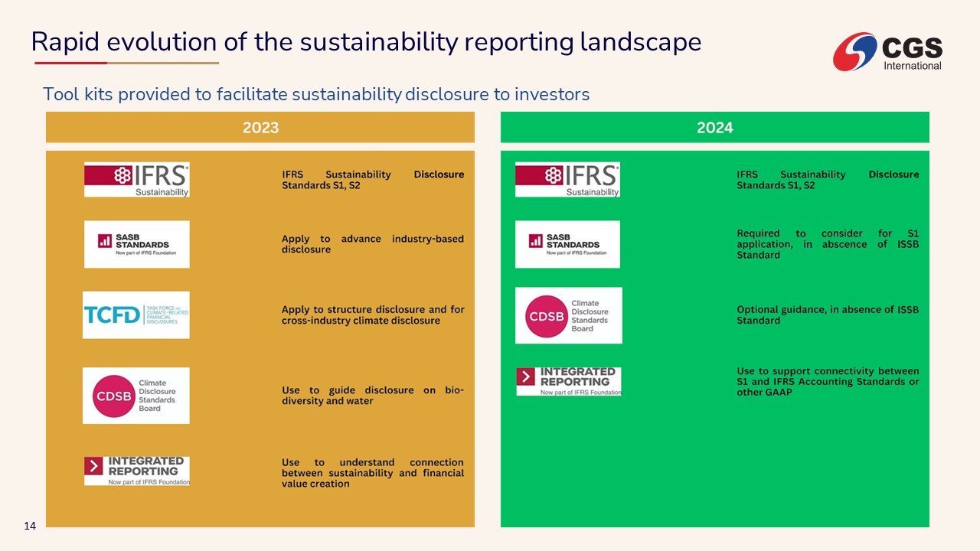
Task: Select the IFRS Sustainability logo under 2023
Action: pos(136,180)
